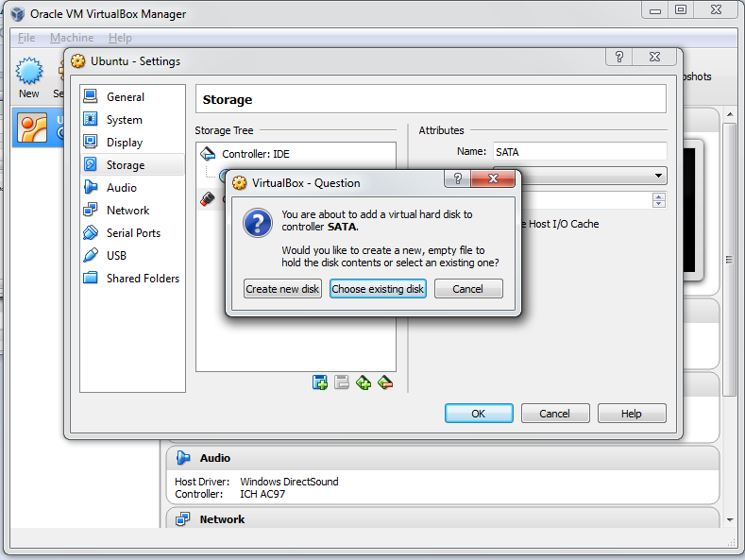Click help question mark in Question dialog title
This screenshot has height=560, width=745.
(458, 178)
